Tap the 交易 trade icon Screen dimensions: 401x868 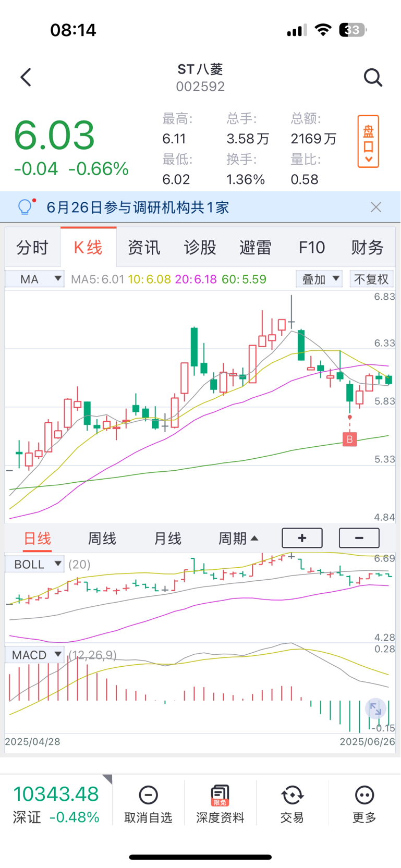click(x=292, y=795)
